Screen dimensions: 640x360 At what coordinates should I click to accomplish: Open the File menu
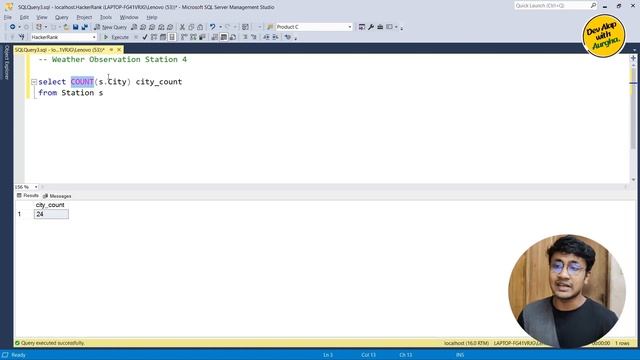pos(8,18)
